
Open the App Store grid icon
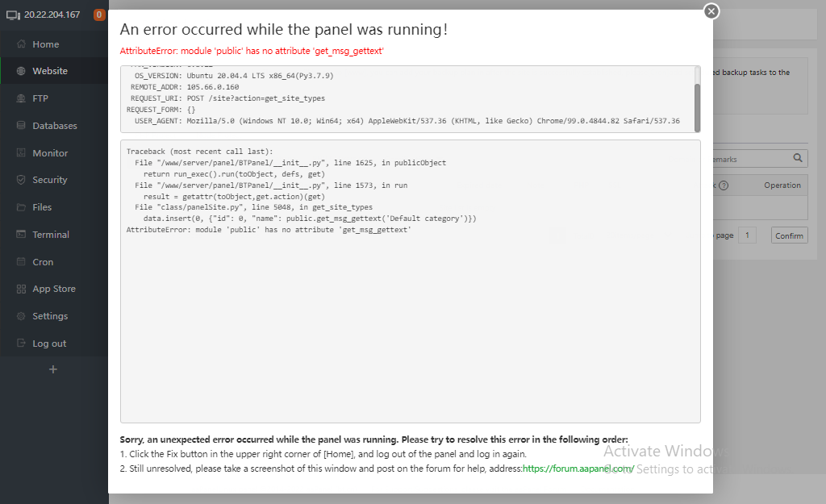tap(21, 289)
